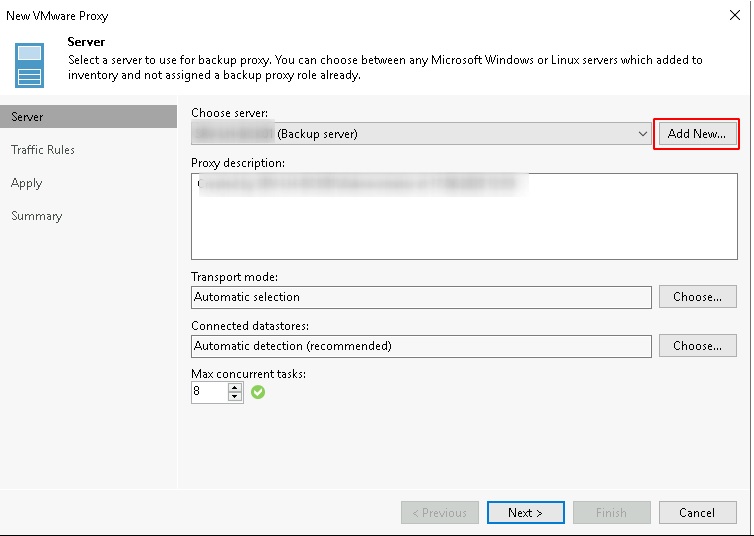
Task: Click Choose... next to Connected datastores
Action: [697, 346]
